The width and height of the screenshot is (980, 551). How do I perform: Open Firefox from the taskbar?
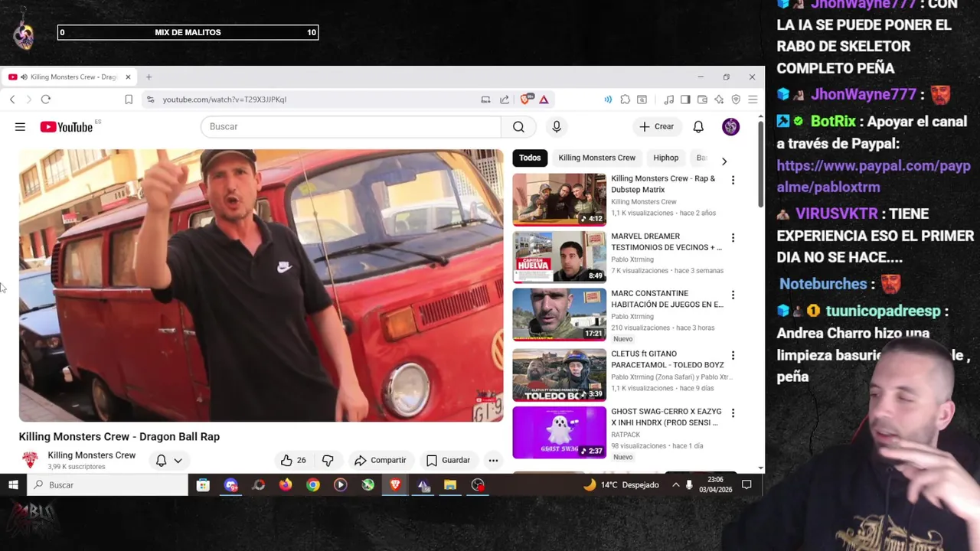pos(286,484)
